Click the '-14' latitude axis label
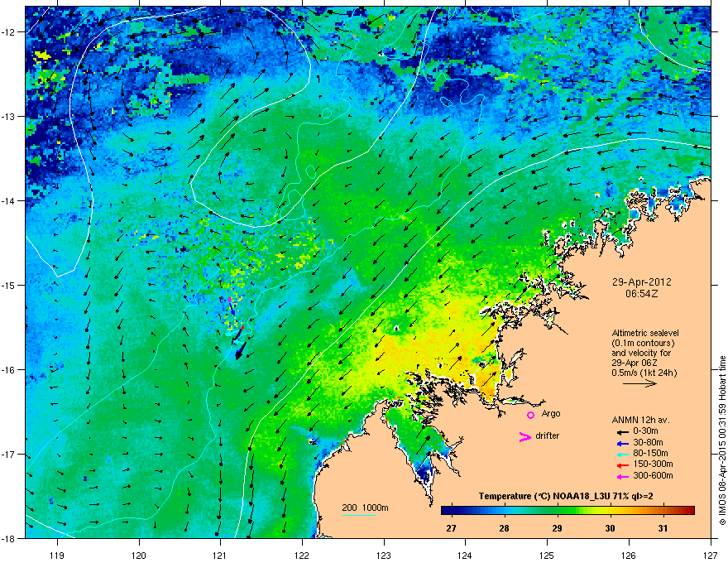 tap(9, 200)
